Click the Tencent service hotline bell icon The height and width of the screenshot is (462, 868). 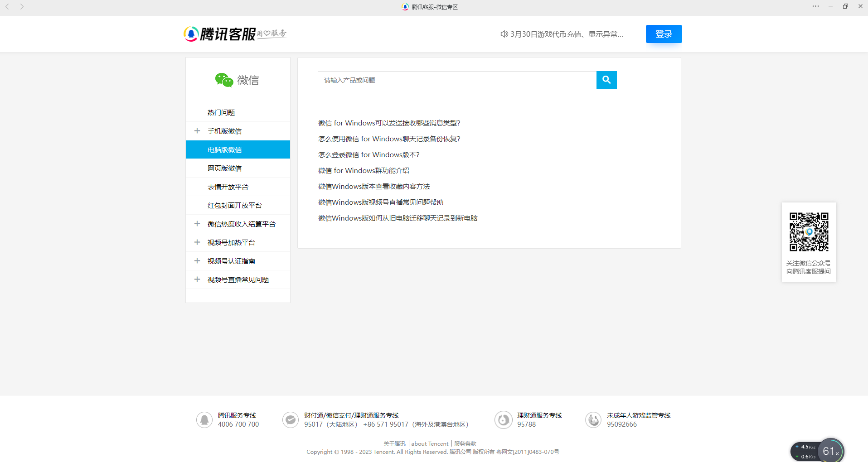(x=204, y=420)
